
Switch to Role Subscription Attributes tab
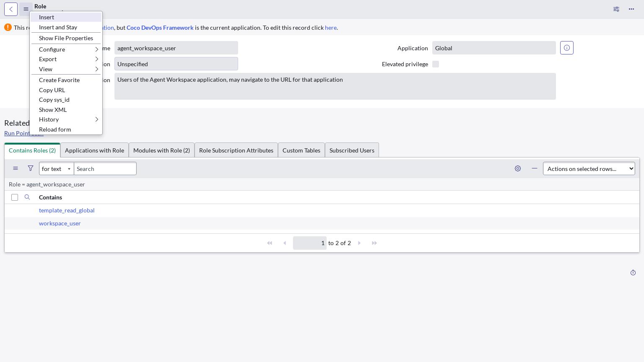coord(236,150)
